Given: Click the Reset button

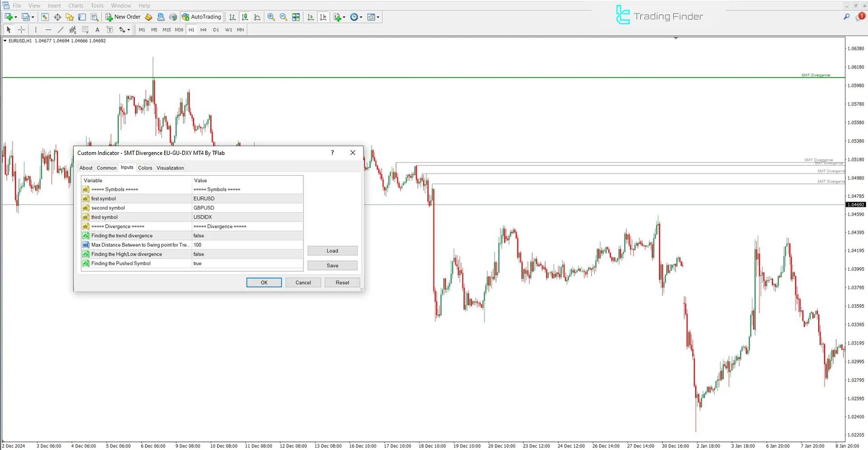Looking at the screenshot, I should point(342,283).
